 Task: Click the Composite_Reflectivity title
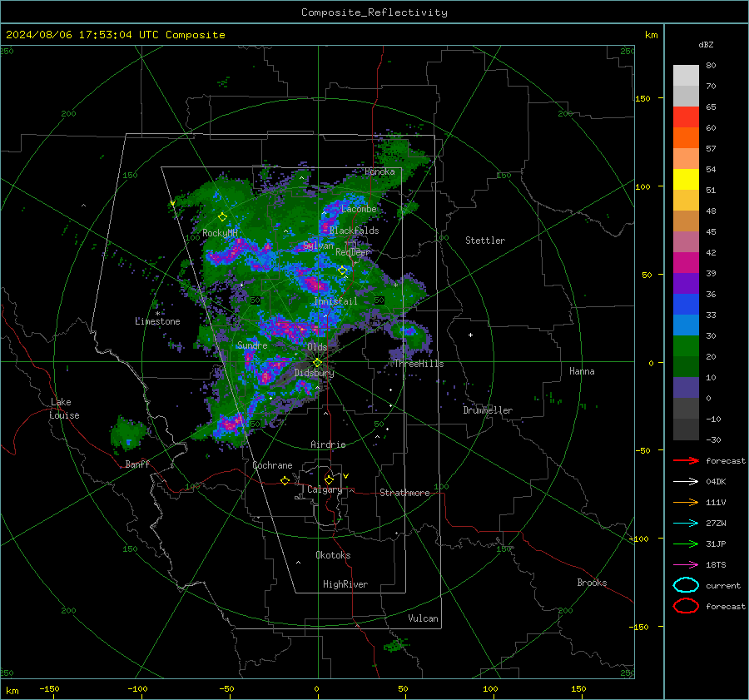coord(374,12)
